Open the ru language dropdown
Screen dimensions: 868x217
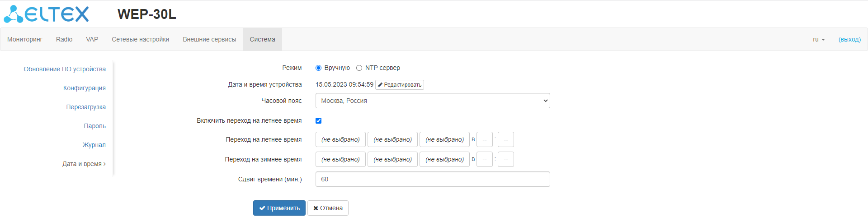tap(818, 40)
